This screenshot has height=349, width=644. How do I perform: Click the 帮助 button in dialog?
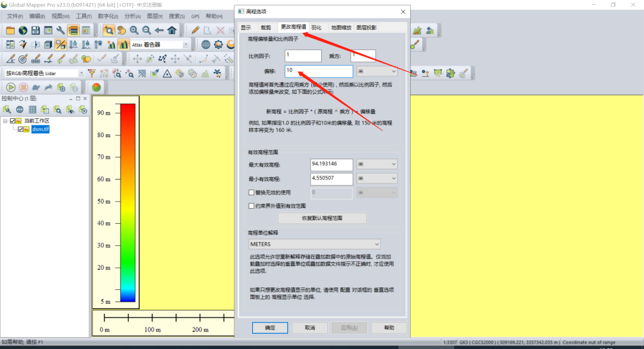[x=389, y=328]
